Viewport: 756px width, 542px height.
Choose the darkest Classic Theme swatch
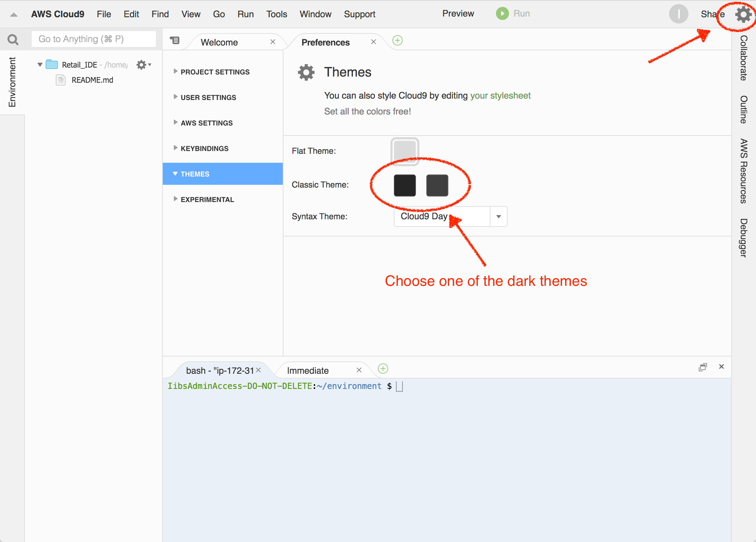[x=405, y=185]
